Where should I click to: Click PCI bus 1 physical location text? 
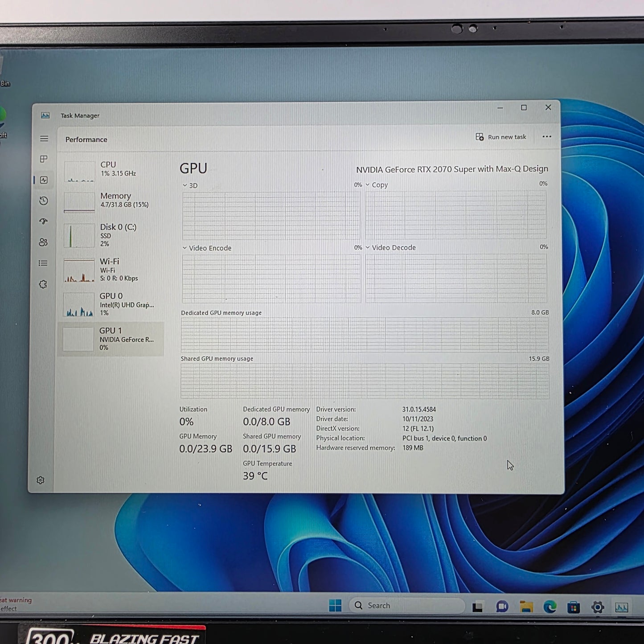(x=444, y=438)
